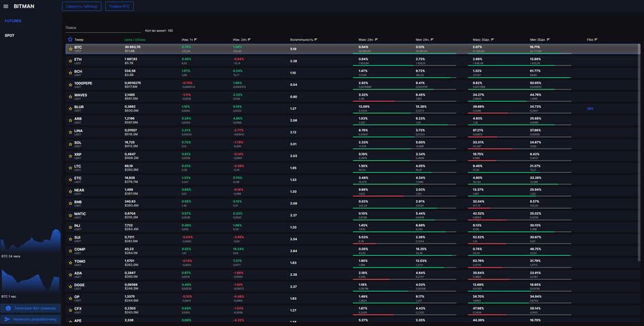
Task: Click Написать разработчику button
Action: [31, 319]
